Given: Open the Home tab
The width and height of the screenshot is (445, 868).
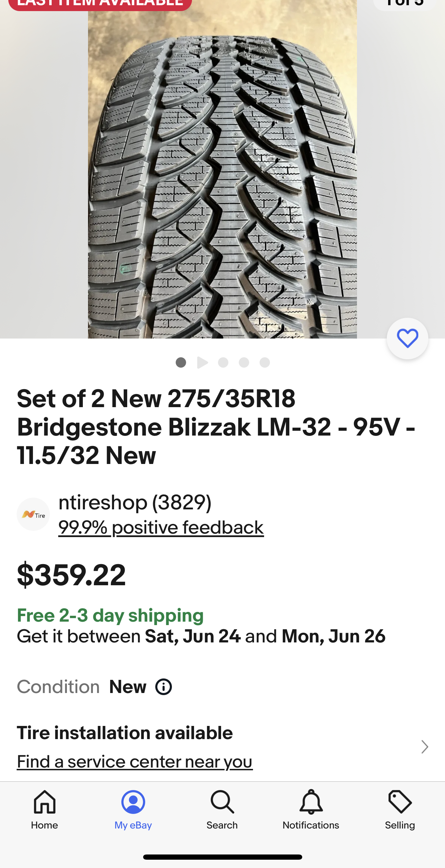Looking at the screenshot, I should click(x=44, y=809).
